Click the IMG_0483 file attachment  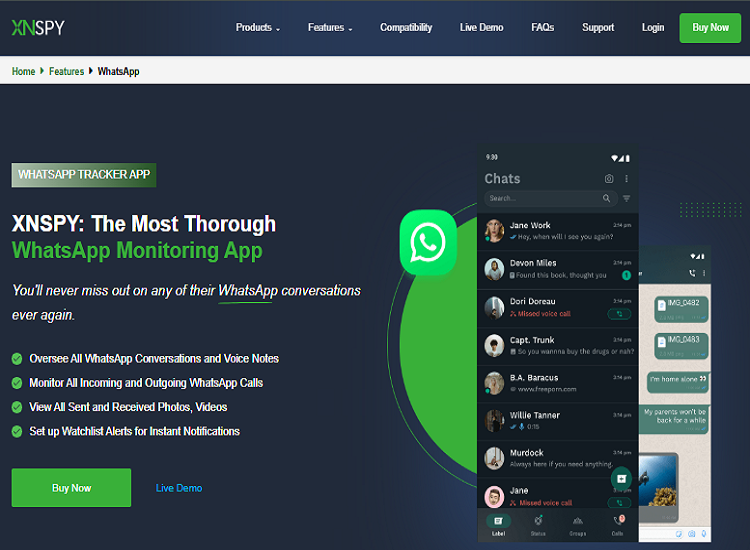point(681,347)
